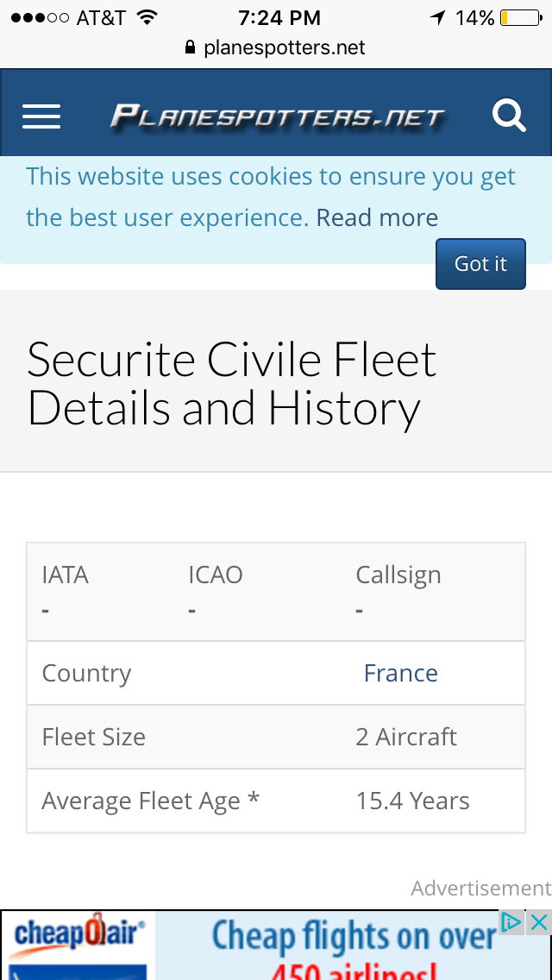552x980 pixels.
Task: Tap the battery icon in status bar
Action: (520, 17)
